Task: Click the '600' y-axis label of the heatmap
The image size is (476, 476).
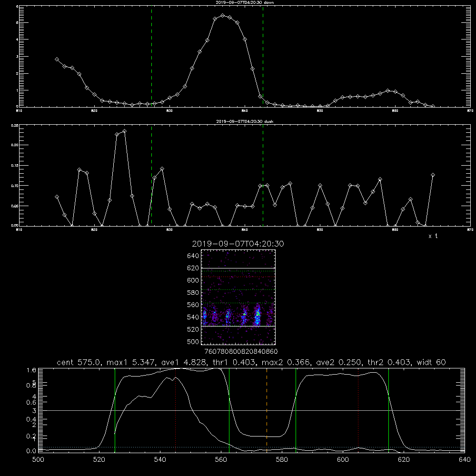Action: point(193,280)
